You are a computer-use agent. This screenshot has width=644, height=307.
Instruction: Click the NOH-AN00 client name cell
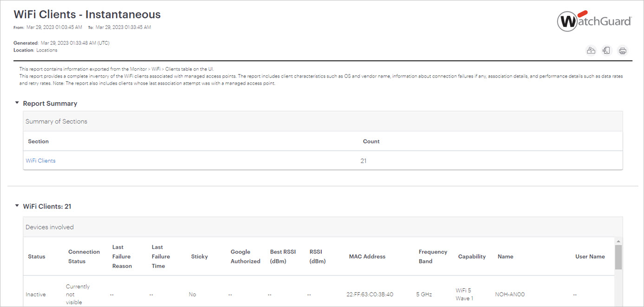[x=510, y=294]
